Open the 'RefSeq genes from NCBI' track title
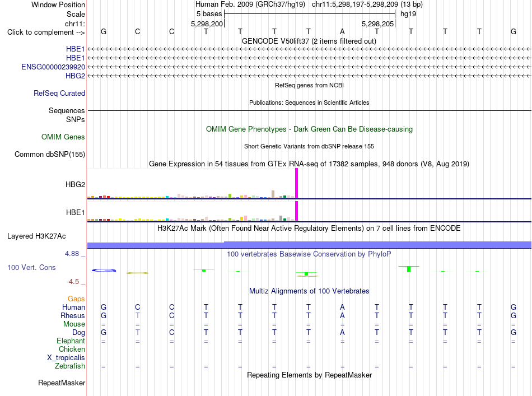532x396 pixels. point(309,85)
